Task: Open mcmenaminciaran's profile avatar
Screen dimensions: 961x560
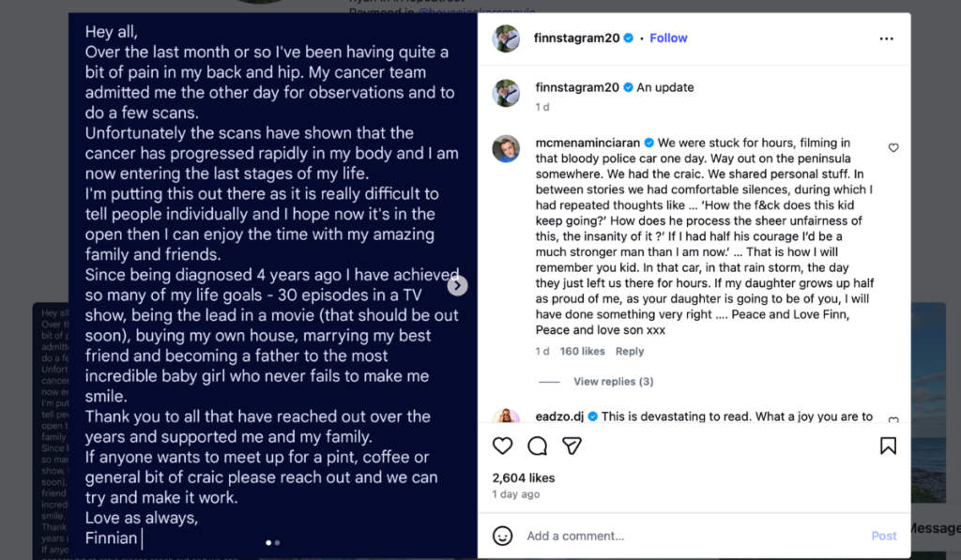Action: tap(506, 148)
